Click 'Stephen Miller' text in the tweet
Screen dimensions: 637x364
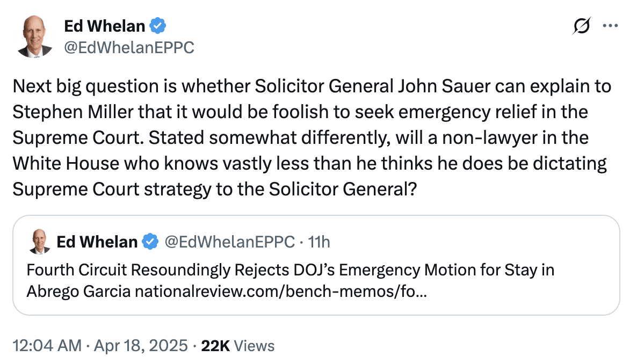coord(73,112)
